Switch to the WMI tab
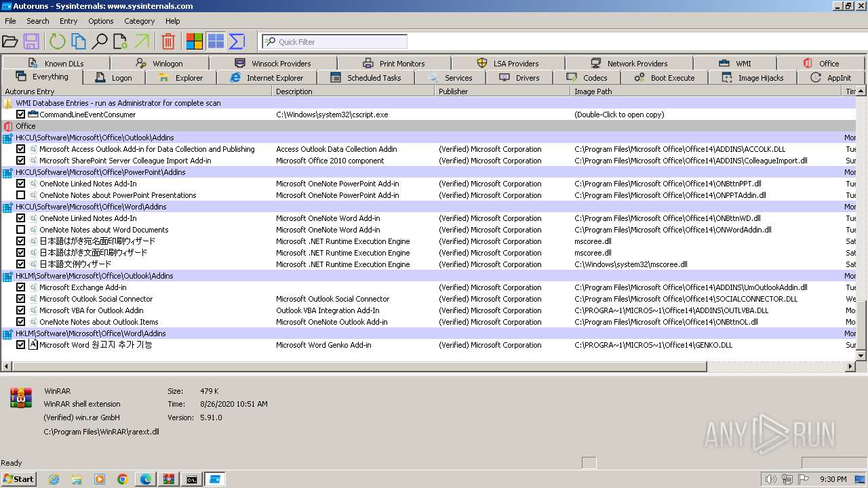 (x=735, y=63)
